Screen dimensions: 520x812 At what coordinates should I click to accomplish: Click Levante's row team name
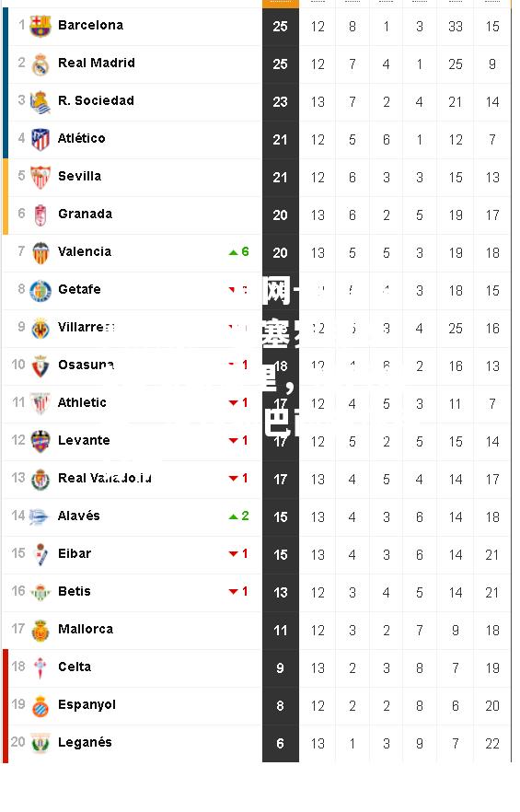tap(84, 440)
